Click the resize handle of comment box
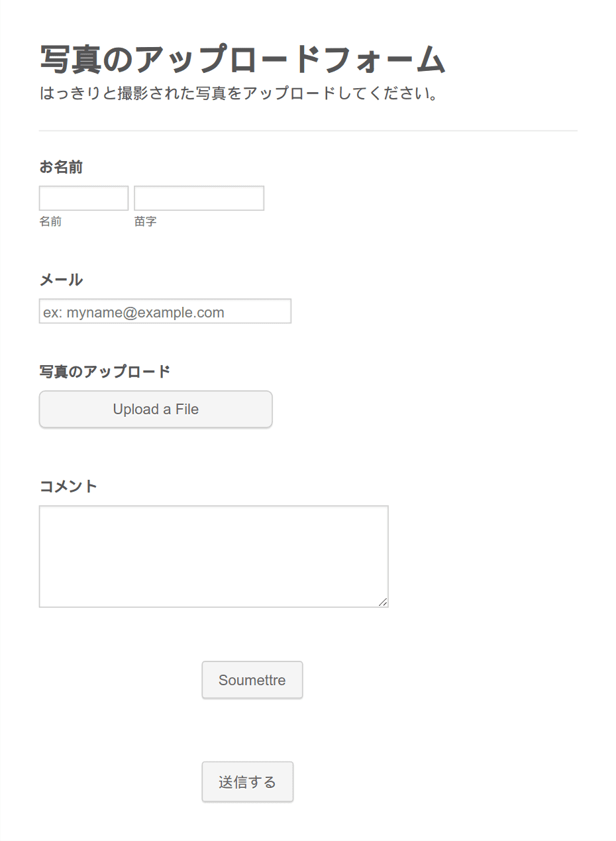Viewport: 616px width, 841px height. [x=383, y=602]
